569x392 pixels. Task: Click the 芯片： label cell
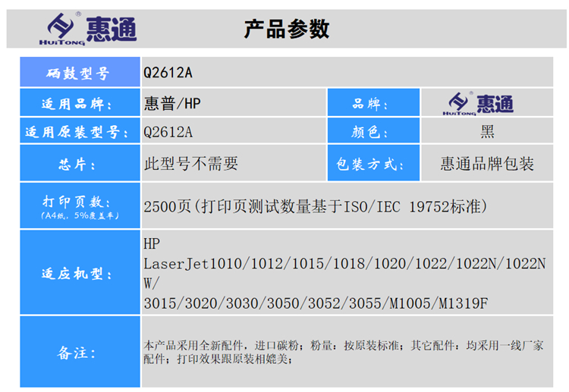[x=80, y=163]
